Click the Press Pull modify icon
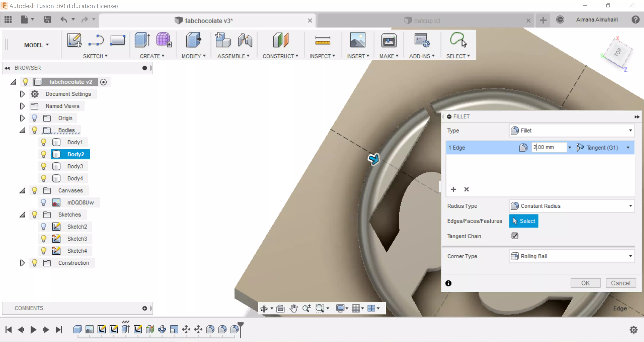The width and height of the screenshot is (644, 342). [193, 40]
